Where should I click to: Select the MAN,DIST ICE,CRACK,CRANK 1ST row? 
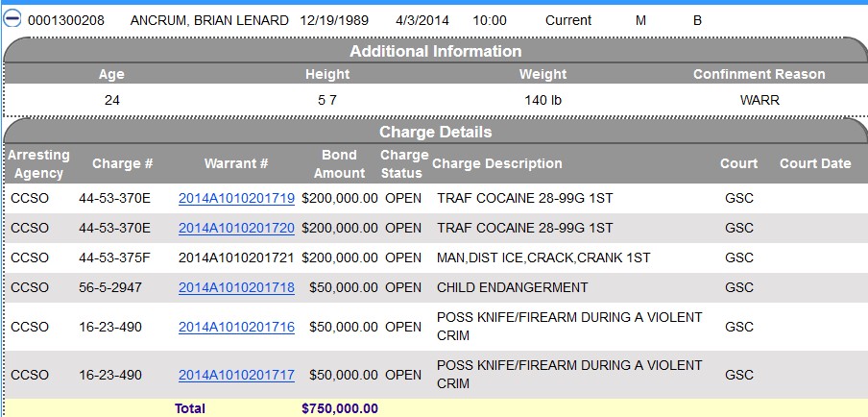(436, 258)
